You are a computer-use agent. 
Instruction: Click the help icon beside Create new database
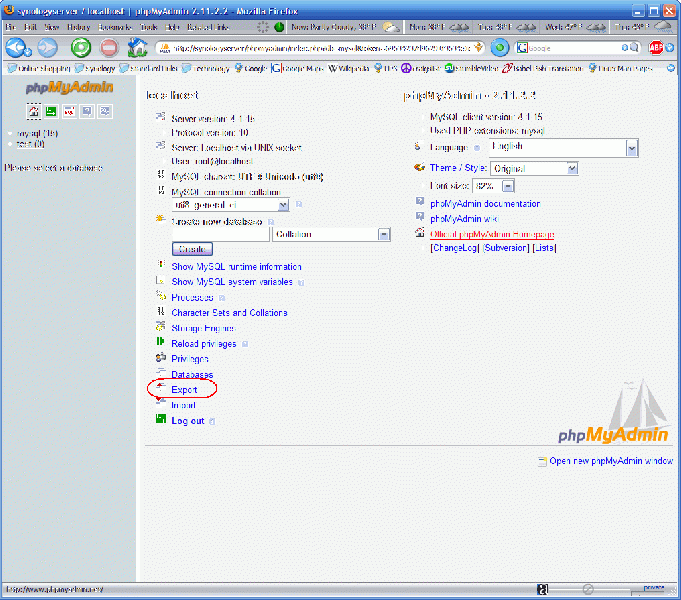click(x=270, y=221)
